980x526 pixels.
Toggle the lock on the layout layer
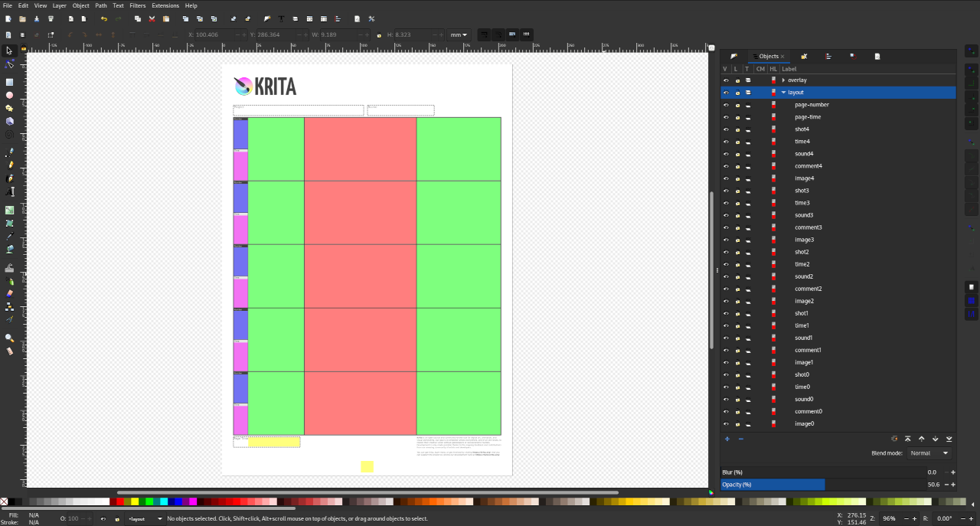coord(738,92)
